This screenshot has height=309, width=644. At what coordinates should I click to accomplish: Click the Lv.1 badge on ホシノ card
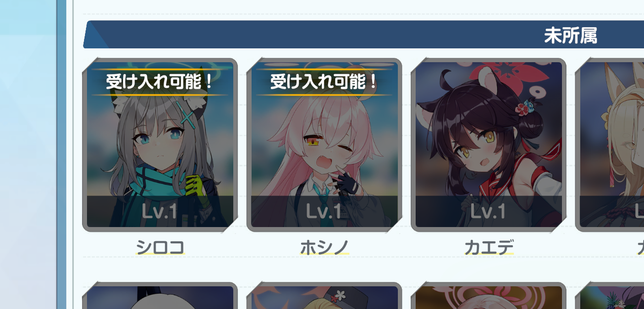coord(324,211)
